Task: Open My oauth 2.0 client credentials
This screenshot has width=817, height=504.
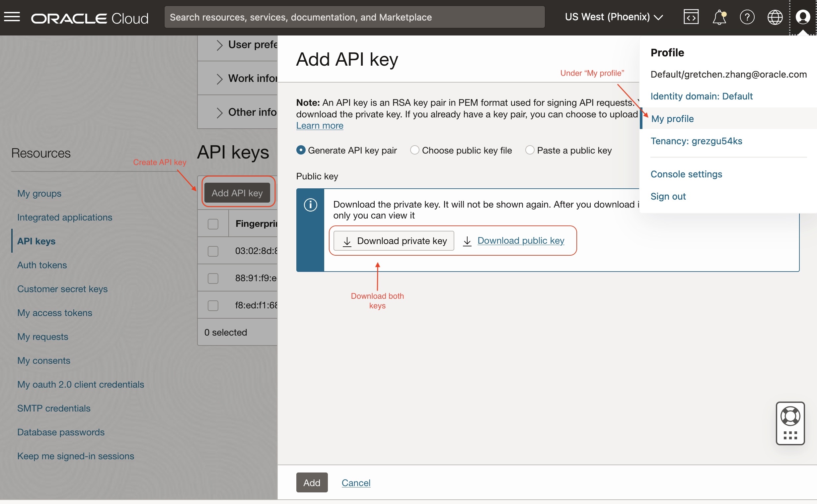Action: [x=81, y=384]
